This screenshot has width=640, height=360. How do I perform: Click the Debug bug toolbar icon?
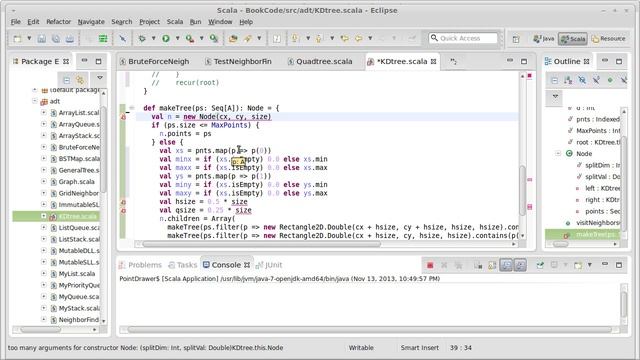[142, 38]
